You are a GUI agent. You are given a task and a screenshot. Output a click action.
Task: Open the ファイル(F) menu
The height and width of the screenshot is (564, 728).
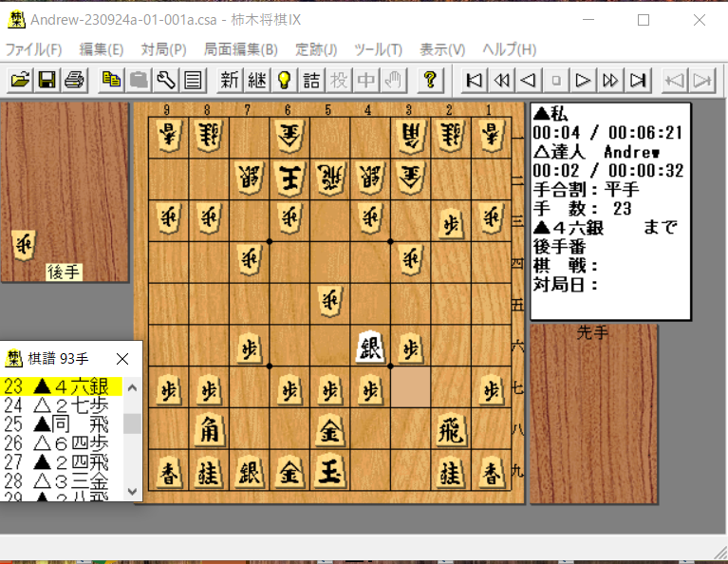pos(34,49)
